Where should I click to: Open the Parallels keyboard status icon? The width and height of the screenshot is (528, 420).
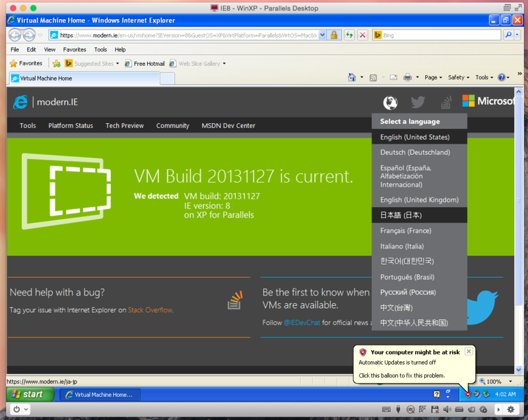(x=386, y=409)
